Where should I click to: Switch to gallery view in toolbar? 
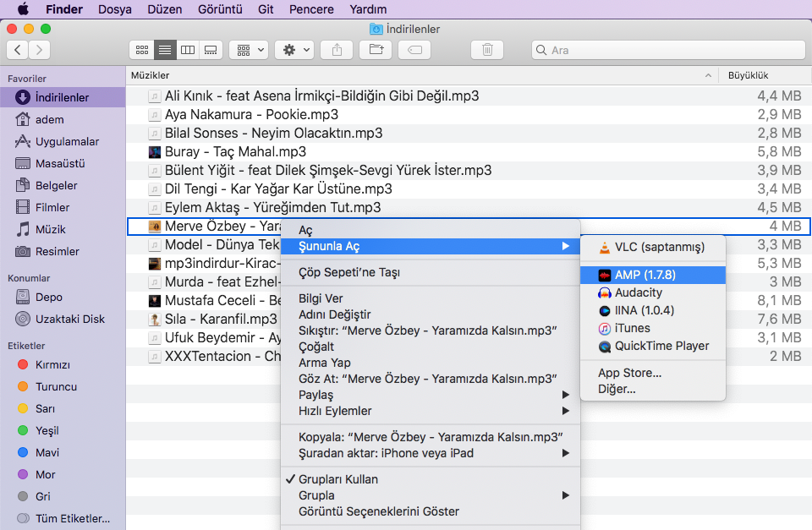211,50
